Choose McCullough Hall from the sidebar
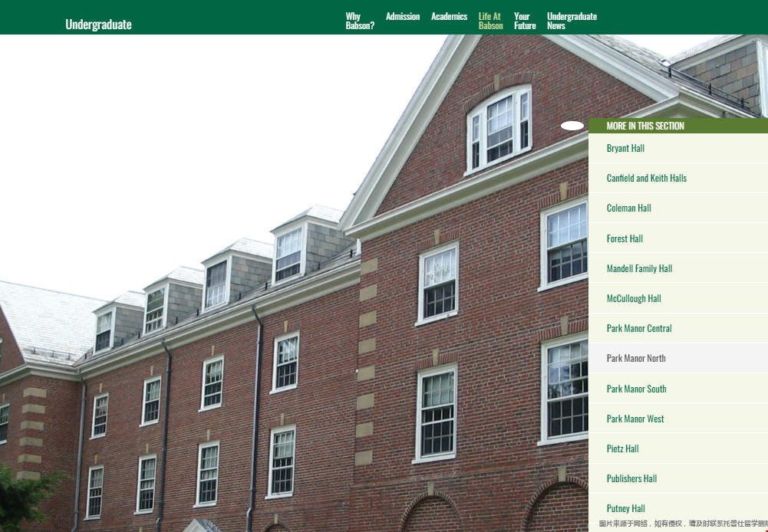 [x=633, y=298]
